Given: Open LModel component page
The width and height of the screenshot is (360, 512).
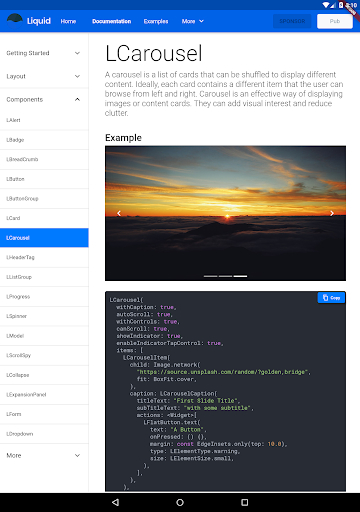Looking at the screenshot, I should click(44, 336).
